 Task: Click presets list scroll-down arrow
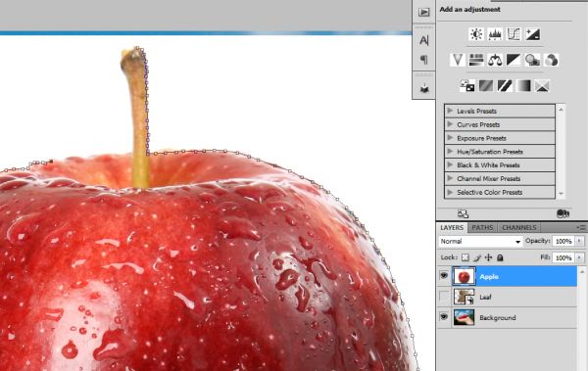[562, 194]
